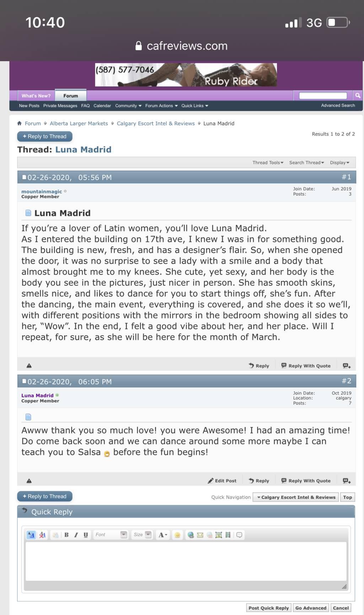This screenshot has width=364, height=615.
Task: Open the smilies picker in the editor
Action: click(177, 535)
